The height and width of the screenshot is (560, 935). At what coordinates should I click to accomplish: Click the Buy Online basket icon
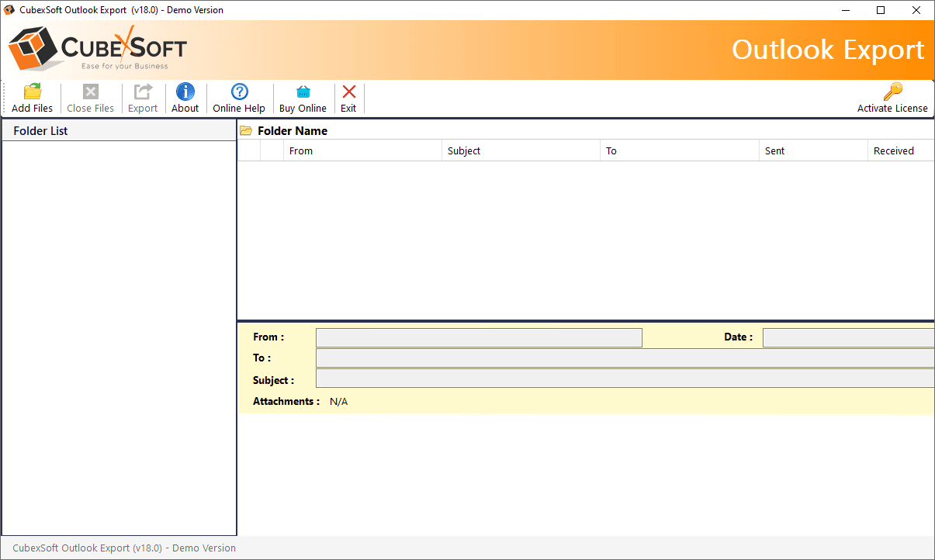tap(303, 92)
